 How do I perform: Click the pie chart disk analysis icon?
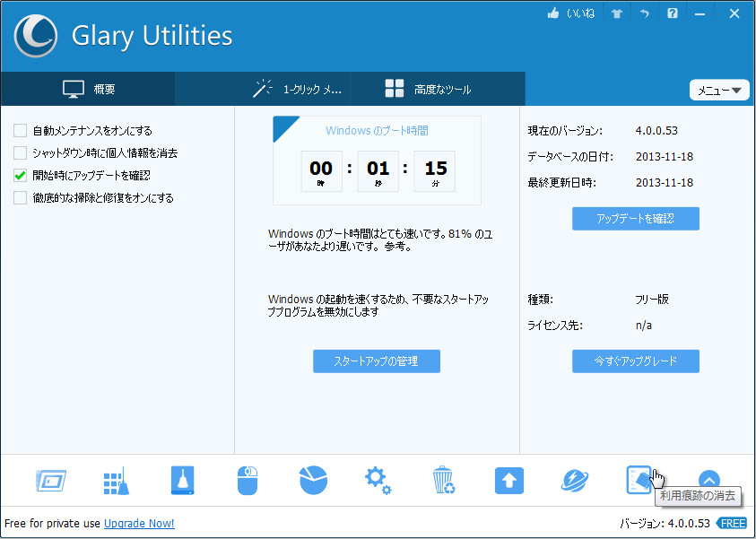coord(313,480)
